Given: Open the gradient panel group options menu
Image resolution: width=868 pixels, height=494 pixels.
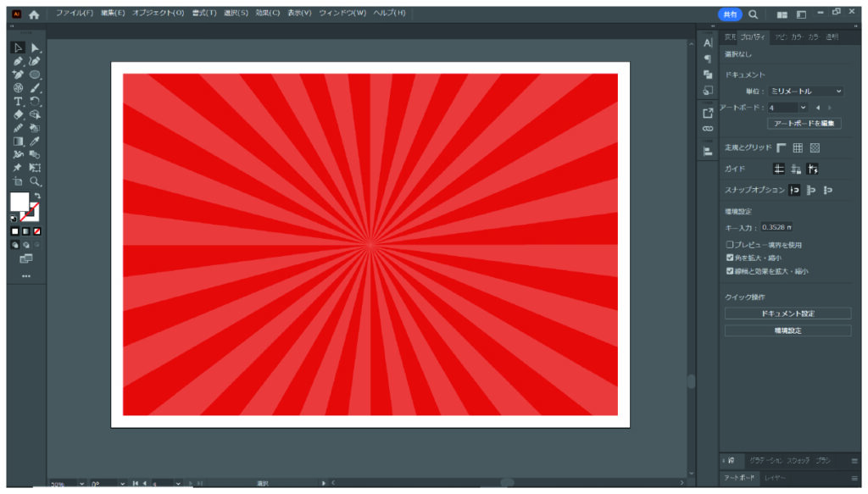Looking at the screenshot, I should (854, 461).
